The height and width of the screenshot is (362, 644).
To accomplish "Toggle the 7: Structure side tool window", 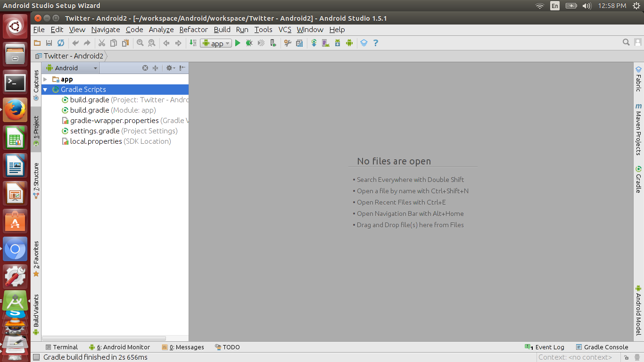I will [36, 180].
